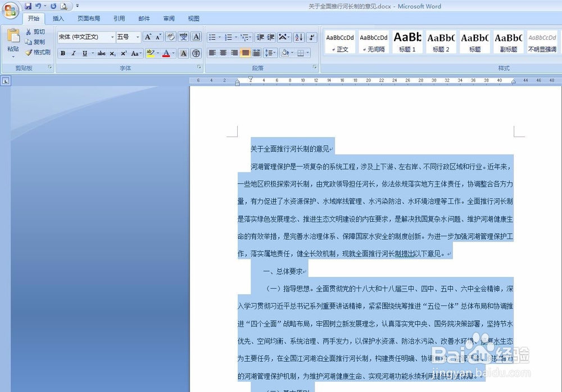Image resolution: width=562 pixels, height=392 pixels.
Task: Increase the paragraph indent
Action: coord(271,37)
